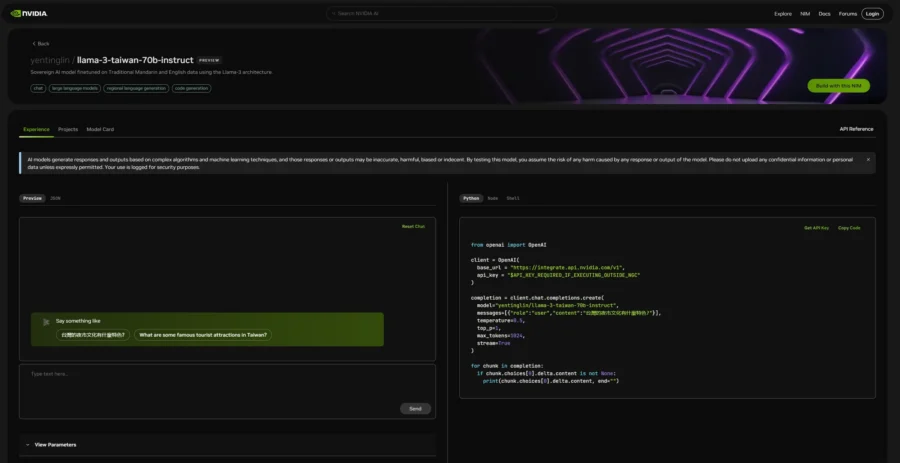Click the max_tokens=1024 code line
Image resolution: width=900 pixels, height=463 pixels.
click(501, 336)
